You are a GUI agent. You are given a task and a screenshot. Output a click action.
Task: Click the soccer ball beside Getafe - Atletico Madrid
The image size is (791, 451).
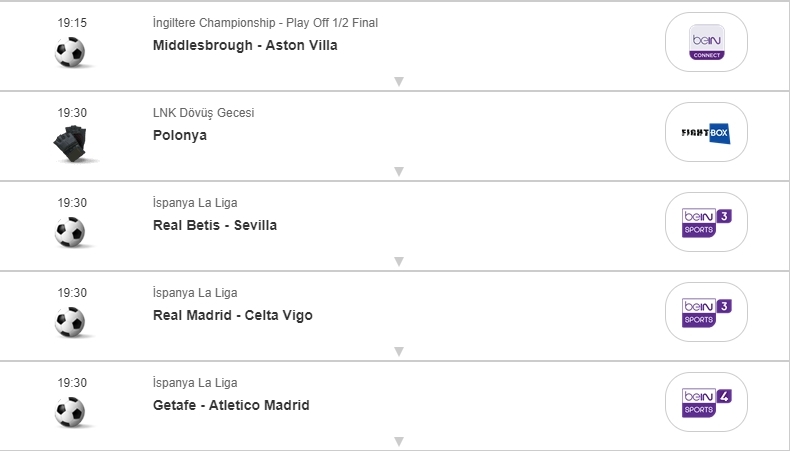pyautogui.click(x=70, y=412)
